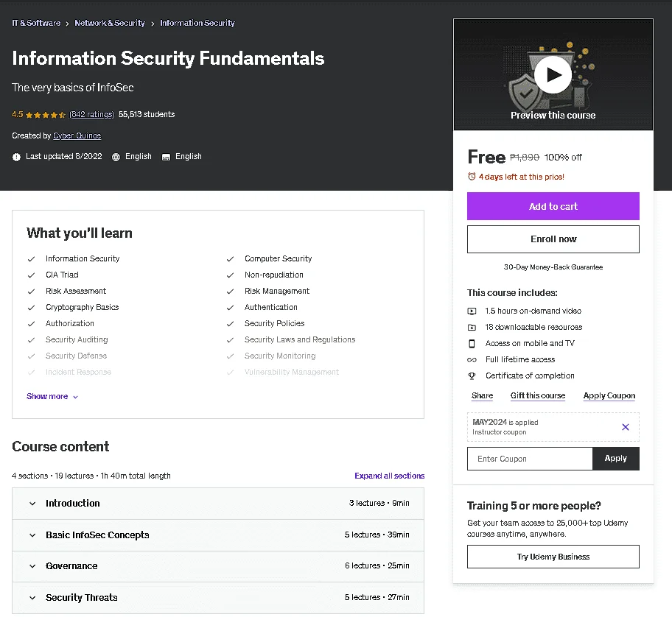Open IT & Software breadcrumb
This screenshot has width=672, height=617.
tap(36, 23)
